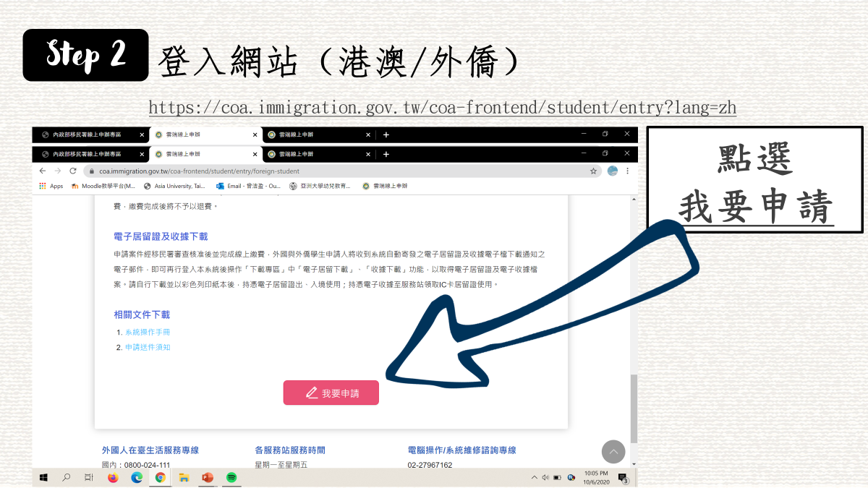Viewport: 868px width, 488px height.
Task: Click inside the browser address bar
Action: [x=289, y=171]
